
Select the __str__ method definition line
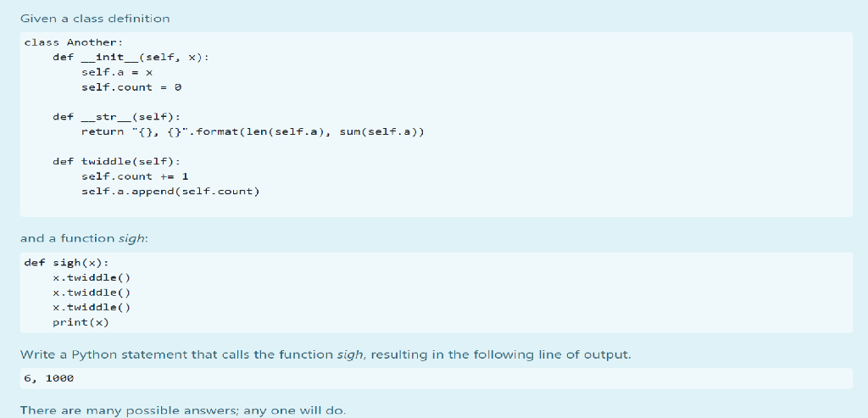117,117
